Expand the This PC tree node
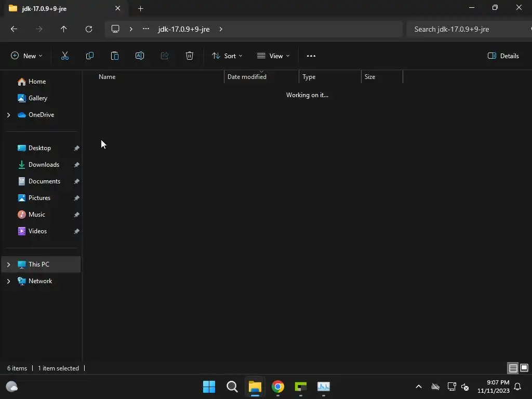 (x=8, y=264)
